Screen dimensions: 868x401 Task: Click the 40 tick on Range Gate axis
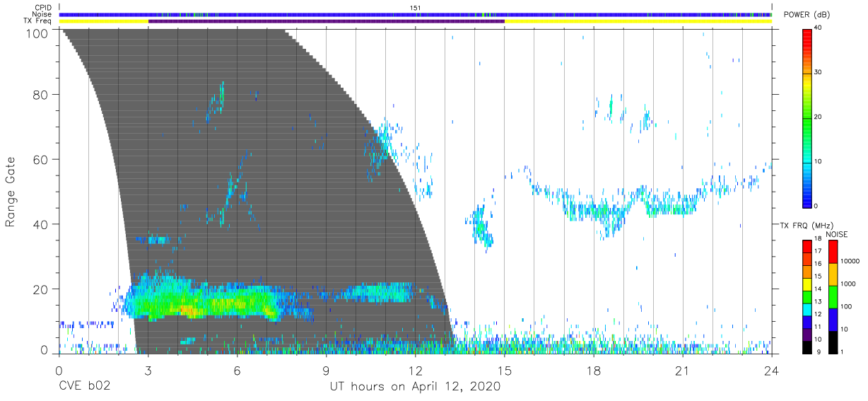click(41, 224)
